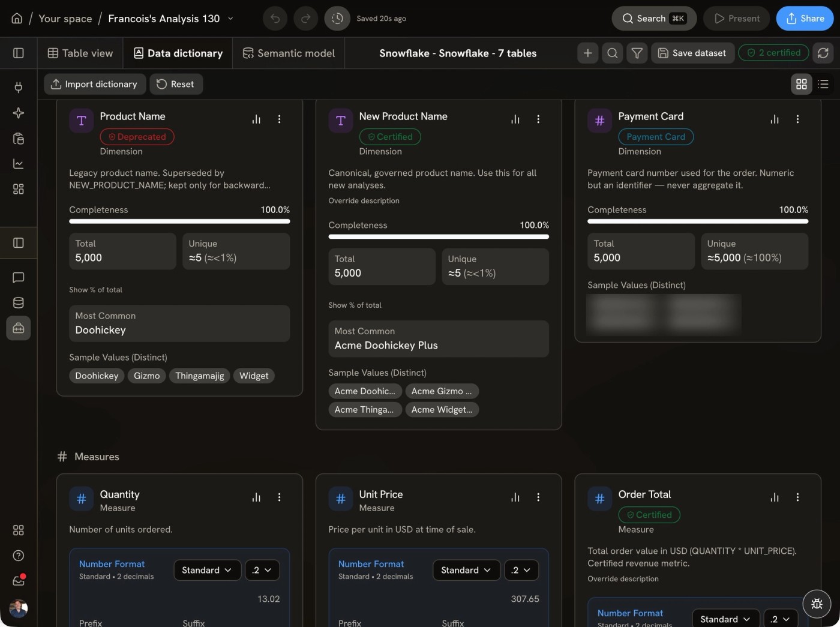Open Unit Price .2 decimals dropdown

[x=521, y=570]
